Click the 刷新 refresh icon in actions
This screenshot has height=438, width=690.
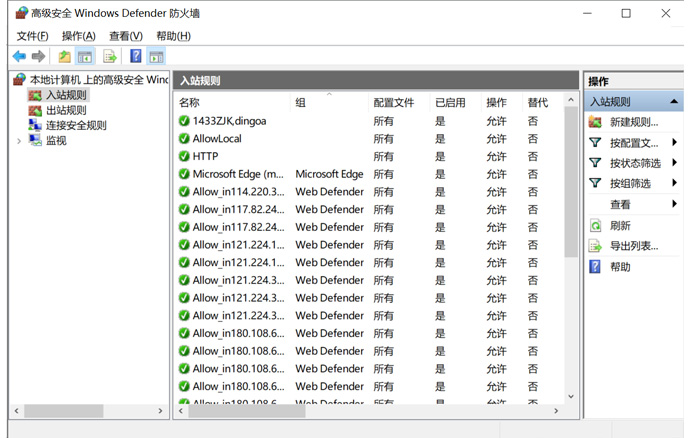point(596,226)
